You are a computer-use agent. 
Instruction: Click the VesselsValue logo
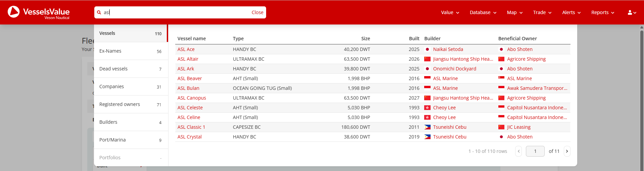pos(39,12)
